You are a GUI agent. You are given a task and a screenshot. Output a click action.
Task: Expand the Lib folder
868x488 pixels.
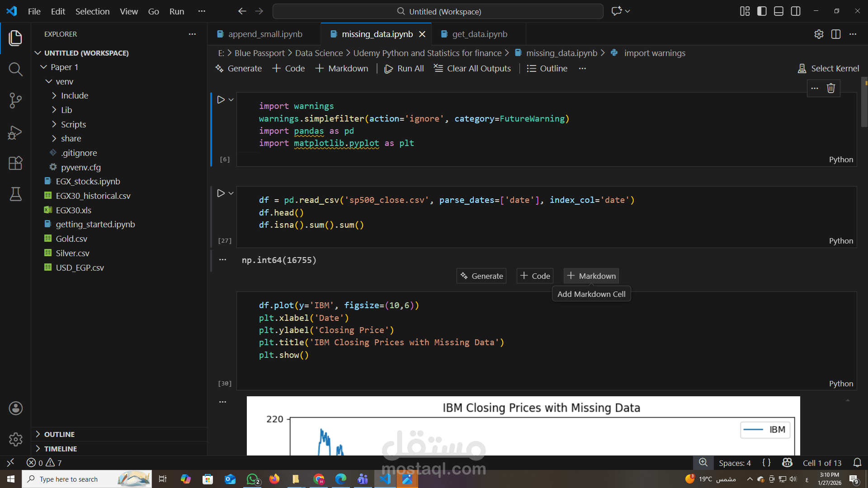point(66,110)
